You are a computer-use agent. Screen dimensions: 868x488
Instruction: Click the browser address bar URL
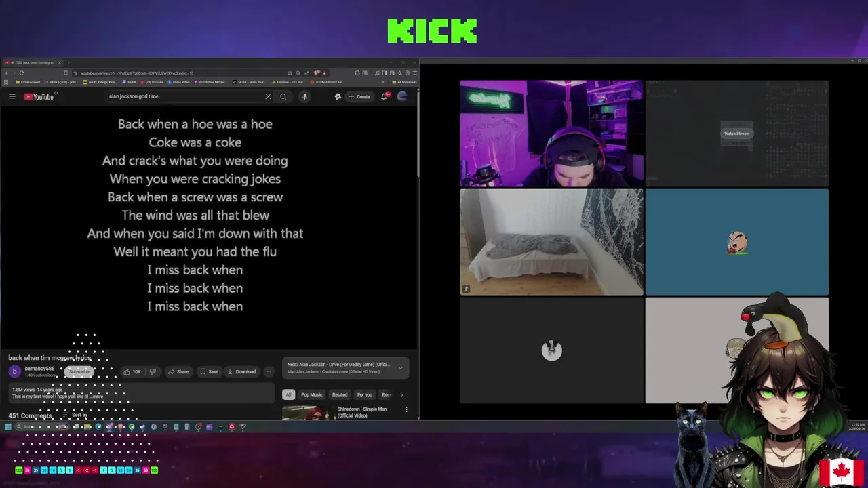137,73
